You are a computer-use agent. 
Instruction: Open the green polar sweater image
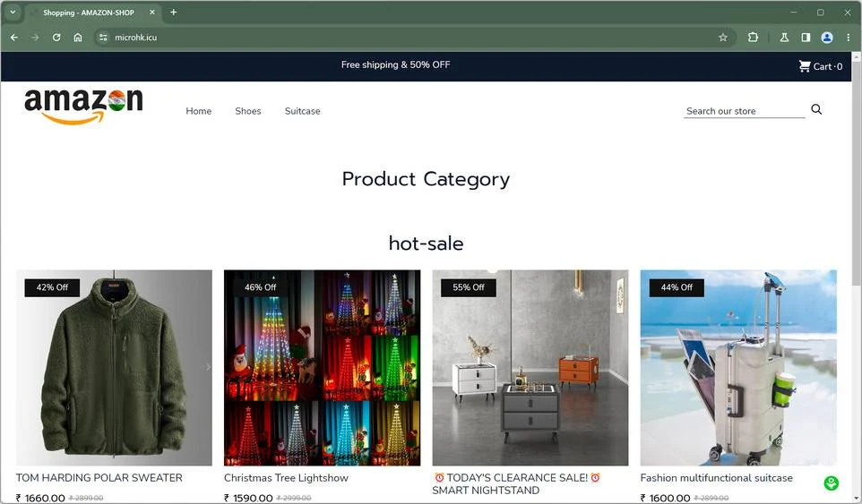[x=114, y=367]
